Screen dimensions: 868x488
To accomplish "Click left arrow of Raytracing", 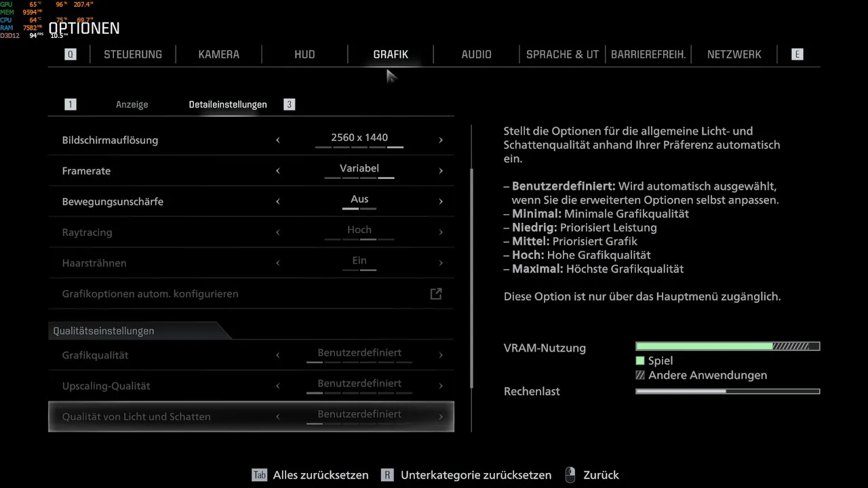I will click(x=278, y=232).
